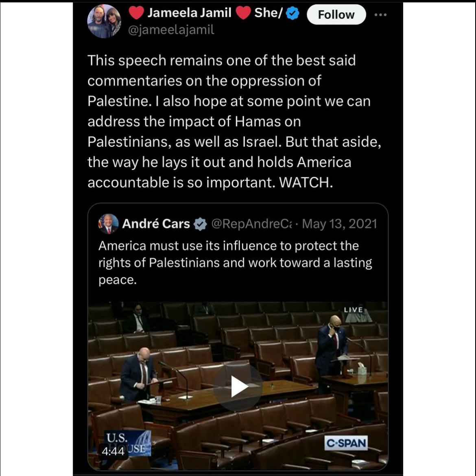The image size is (476, 476).
Task: Play the quoted C-SPAN video
Action: pos(238,386)
